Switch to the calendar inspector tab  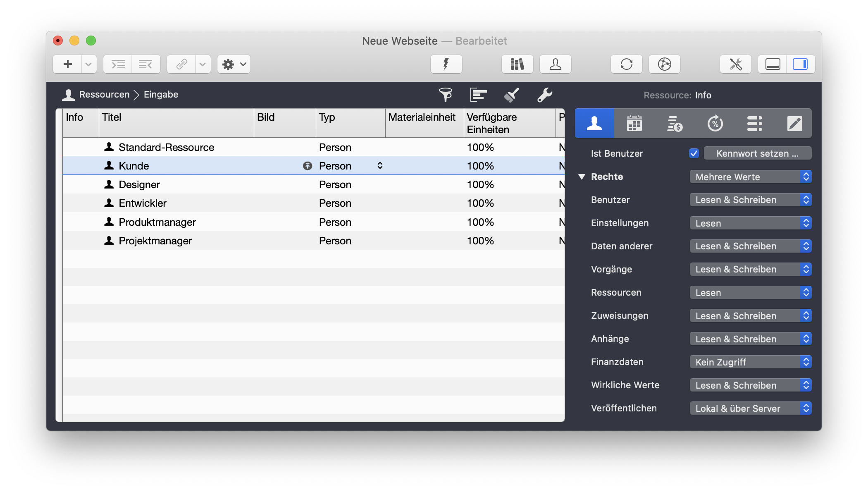(634, 123)
